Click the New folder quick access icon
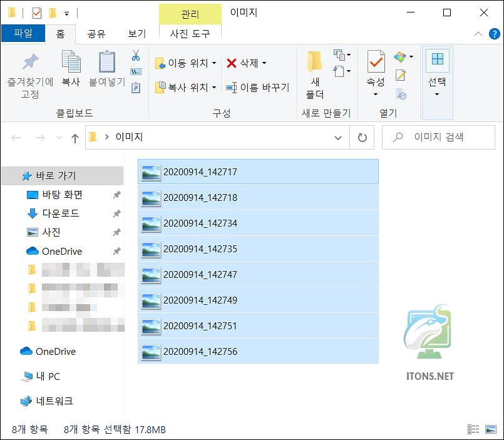 [53, 13]
